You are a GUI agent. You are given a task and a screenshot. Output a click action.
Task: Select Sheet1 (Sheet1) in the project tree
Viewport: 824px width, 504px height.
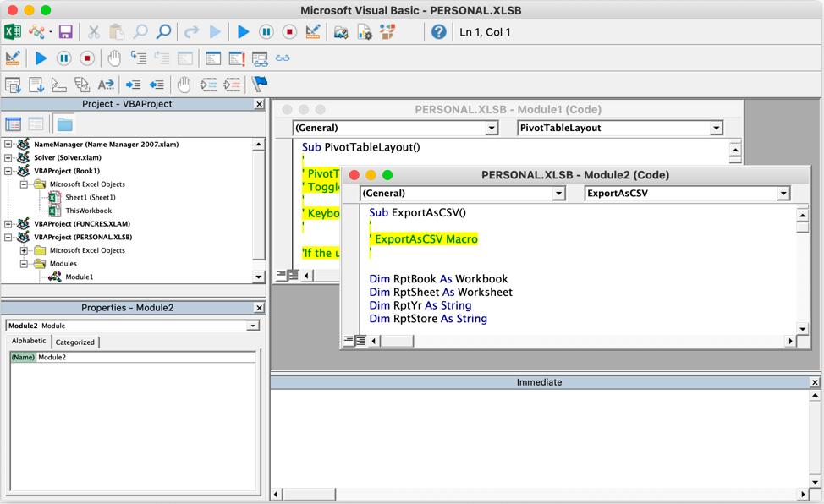[90, 197]
